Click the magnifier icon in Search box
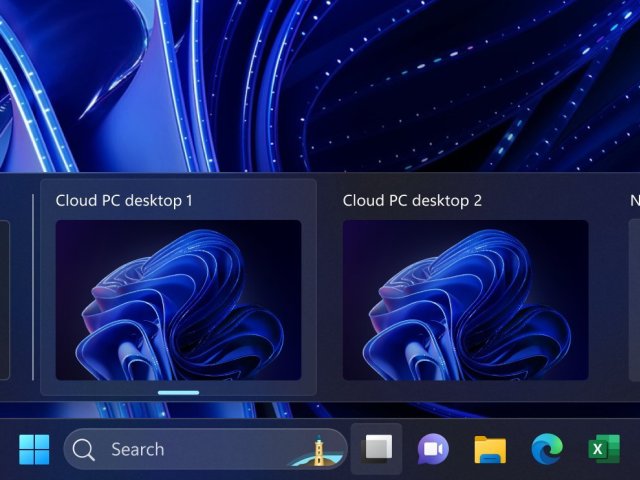Screen dimensions: 640x480 (83, 450)
